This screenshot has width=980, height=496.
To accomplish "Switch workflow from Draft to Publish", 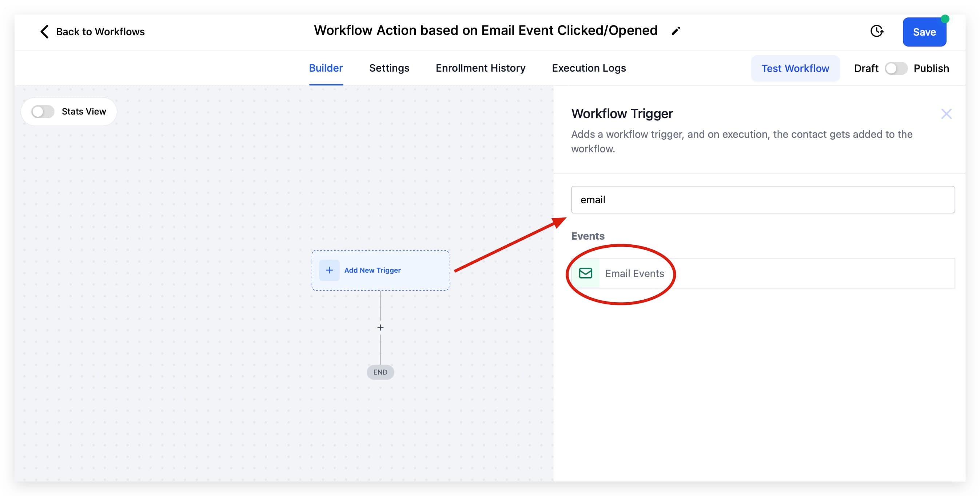I will pyautogui.click(x=896, y=68).
